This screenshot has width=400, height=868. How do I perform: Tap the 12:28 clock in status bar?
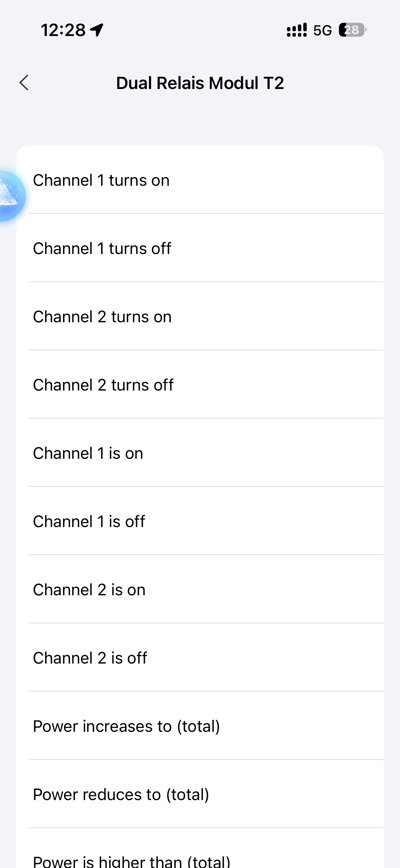pos(63,30)
